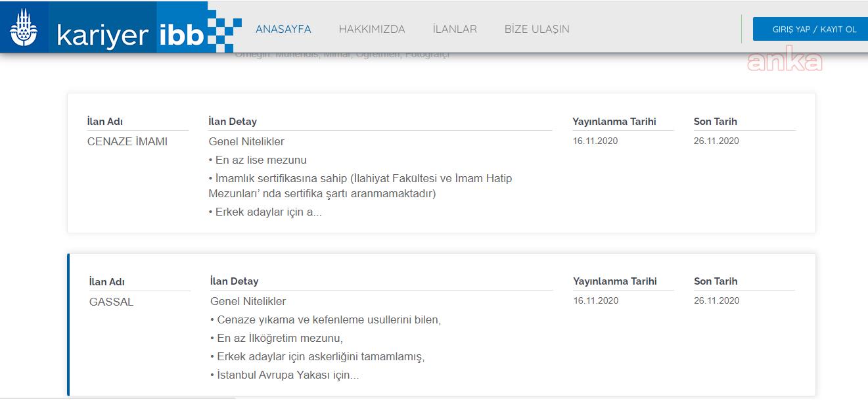The width and height of the screenshot is (868, 401).
Task: Click the Yayınlanma Tarihi header in GASSAL card
Action: click(x=615, y=281)
